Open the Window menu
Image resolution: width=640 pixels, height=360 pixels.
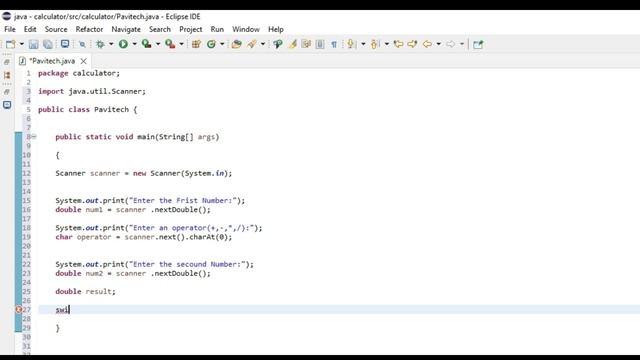(x=246, y=29)
